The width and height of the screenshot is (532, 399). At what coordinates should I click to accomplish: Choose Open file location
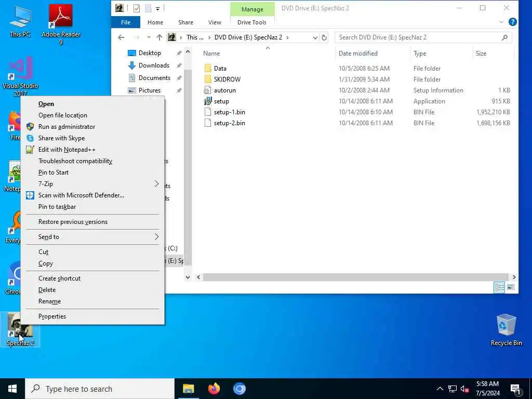coord(92,115)
